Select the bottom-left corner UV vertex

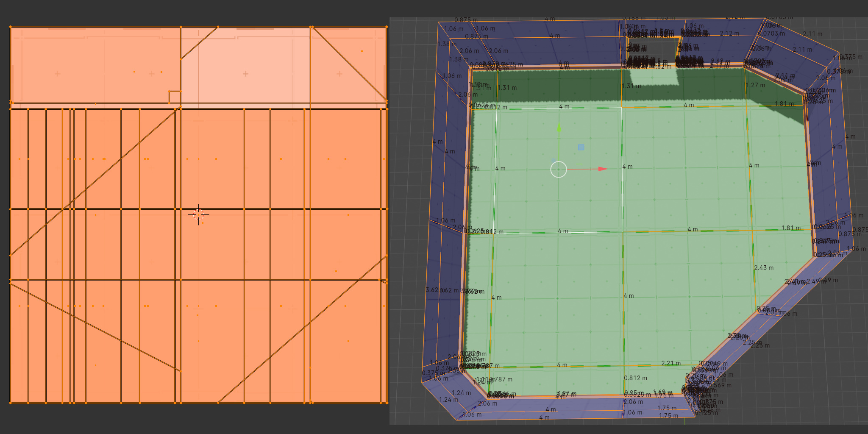click(x=11, y=403)
